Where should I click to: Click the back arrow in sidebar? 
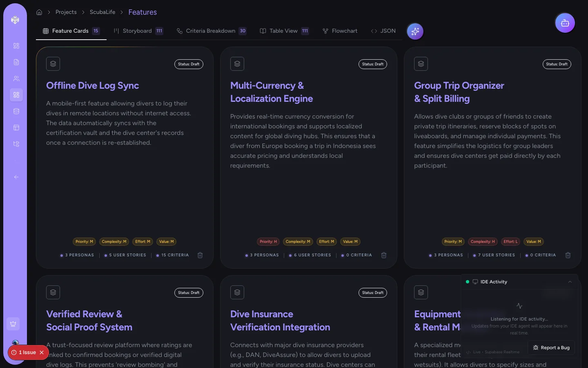(x=16, y=177)
